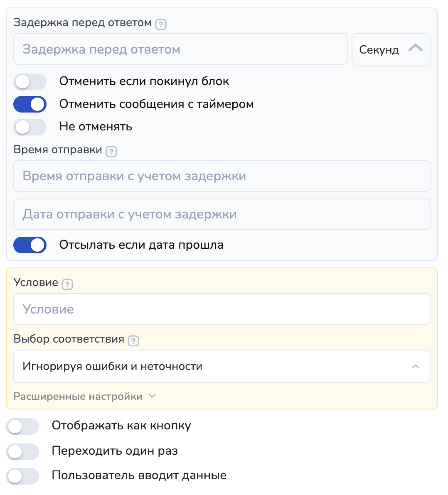
Task: Expand Расширенные настройки section
Action: point(78,397)
